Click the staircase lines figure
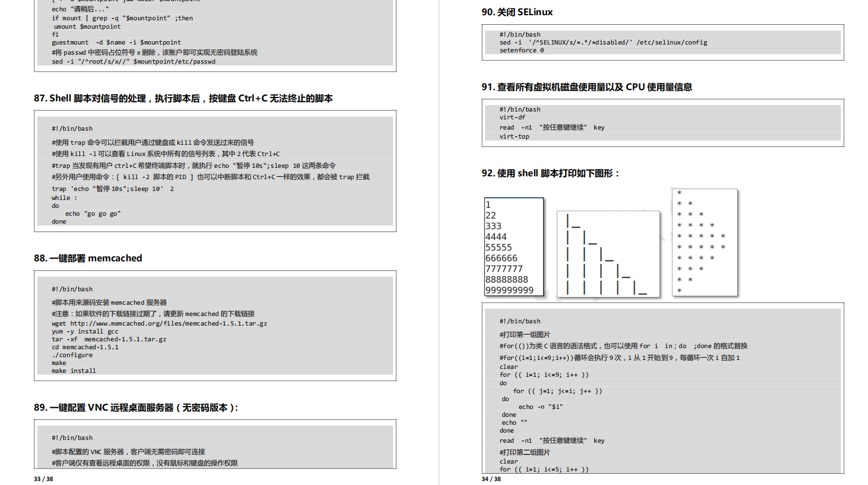This screenshot has width=868, height=485. [x=608, y=254]
